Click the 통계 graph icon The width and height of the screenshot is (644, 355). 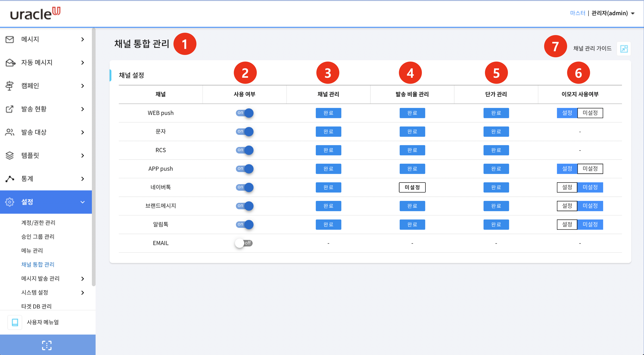coord(10,179)
